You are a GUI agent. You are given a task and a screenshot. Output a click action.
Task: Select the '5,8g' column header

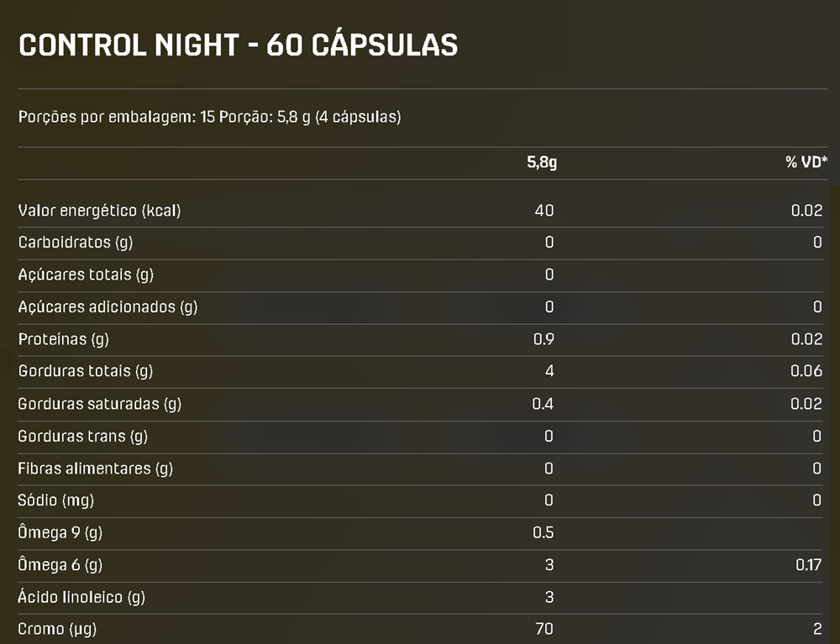pos(542,163)
